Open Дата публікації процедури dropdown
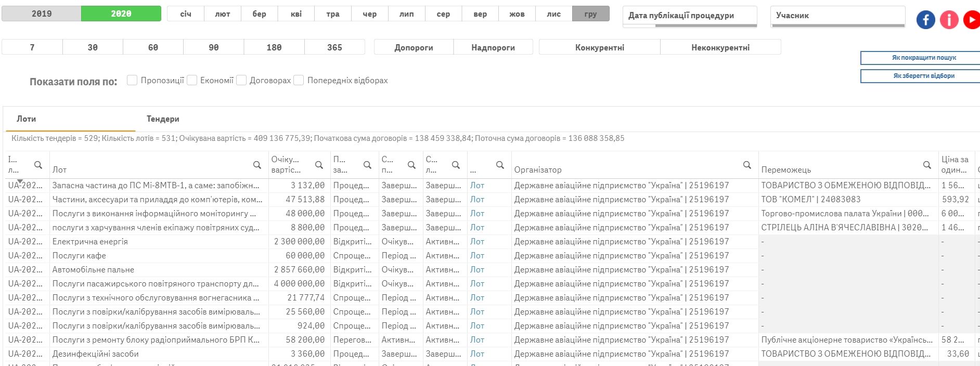Image resolution: width=980 pixels, height=366 pixels. [690, 16]
